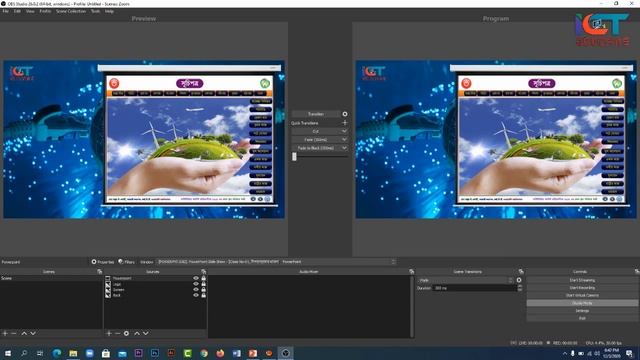
Task: Hide the Powerpoint source with its eye icon
Action: pos(196,278)
